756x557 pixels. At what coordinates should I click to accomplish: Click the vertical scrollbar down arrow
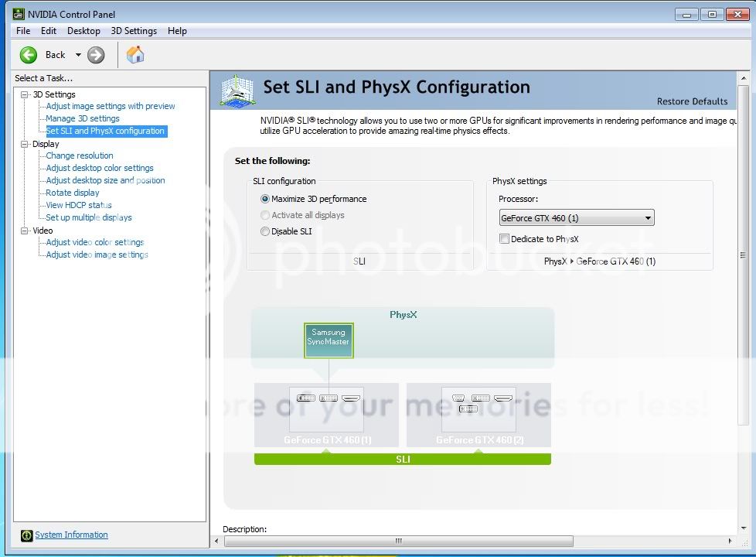coord(743,528)
